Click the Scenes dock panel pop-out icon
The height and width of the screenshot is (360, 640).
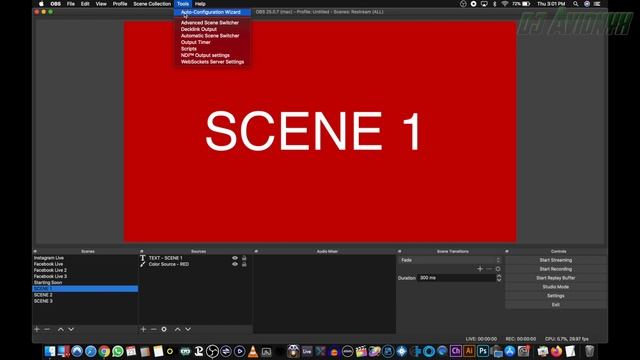(35, 251)
